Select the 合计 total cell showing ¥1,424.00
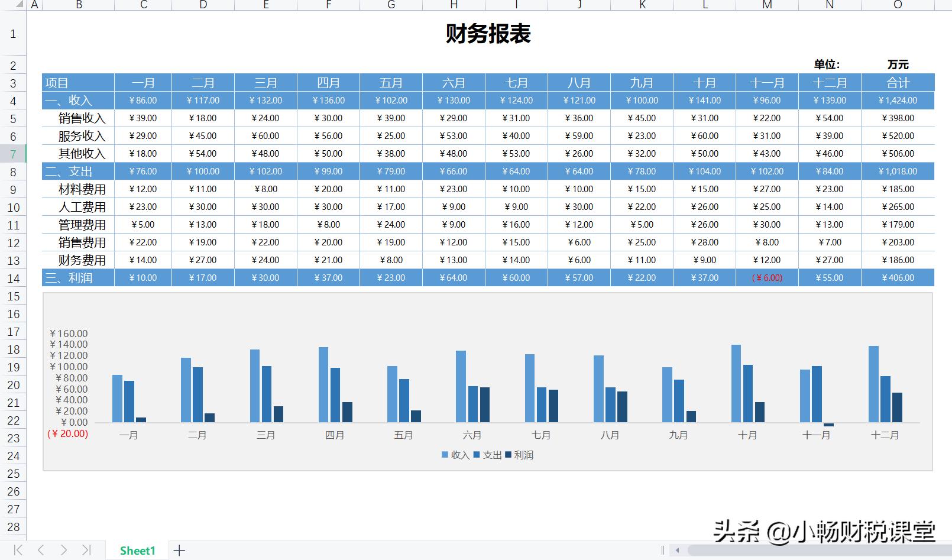This screenshot has width=952, height=560. pos(898,101)
